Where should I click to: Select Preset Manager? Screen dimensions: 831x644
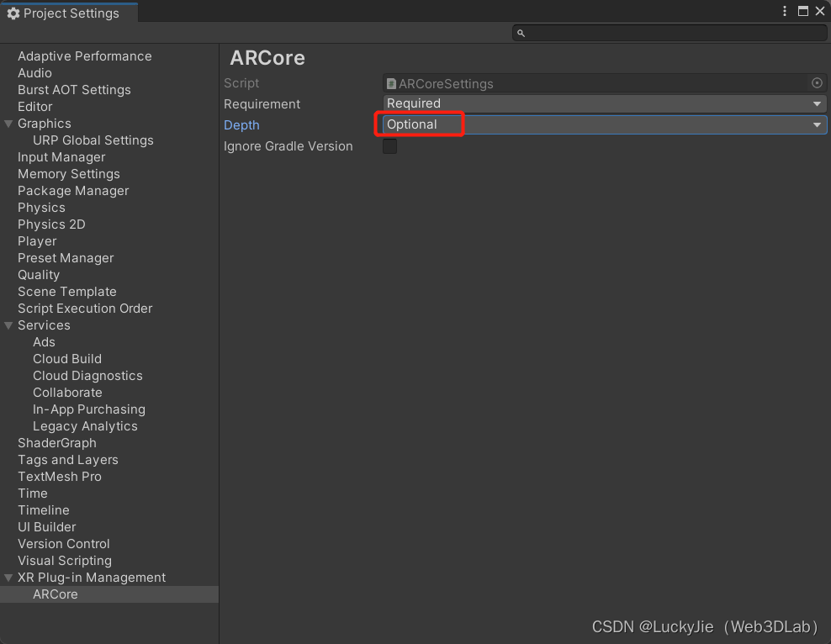[66, 258]
